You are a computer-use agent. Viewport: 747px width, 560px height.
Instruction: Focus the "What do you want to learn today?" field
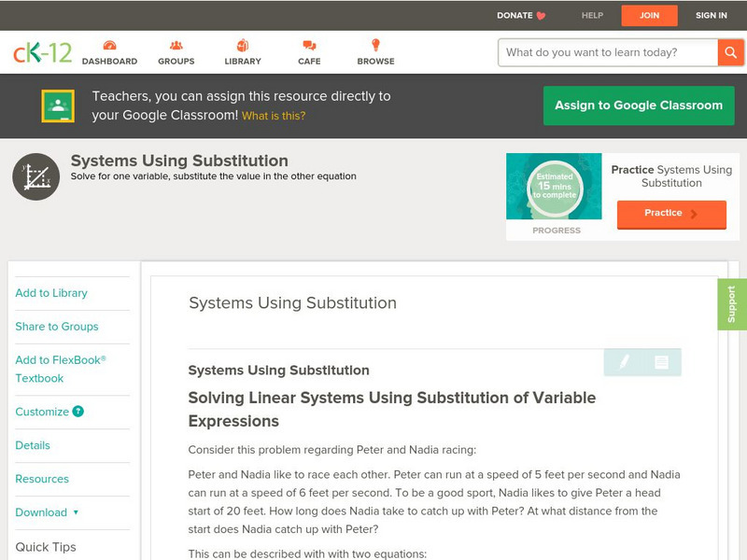(608, 52)
